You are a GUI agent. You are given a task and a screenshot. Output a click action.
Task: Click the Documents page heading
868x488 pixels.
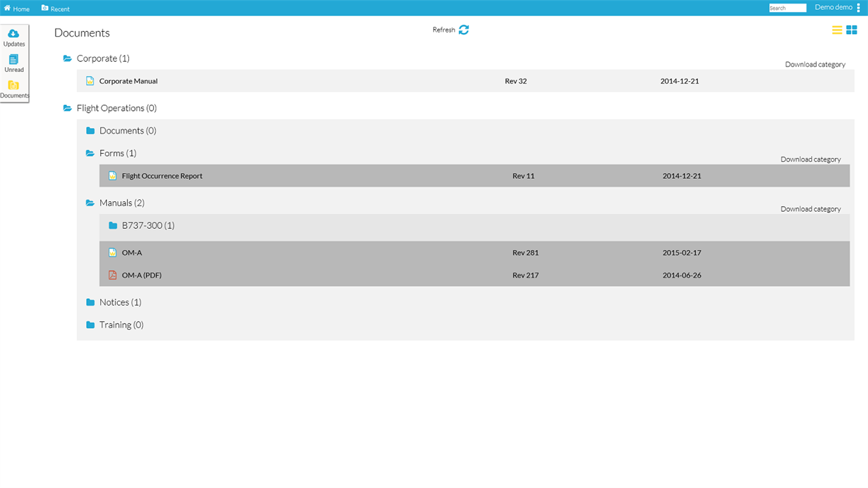pyautogui.click(x=82, y=33)
